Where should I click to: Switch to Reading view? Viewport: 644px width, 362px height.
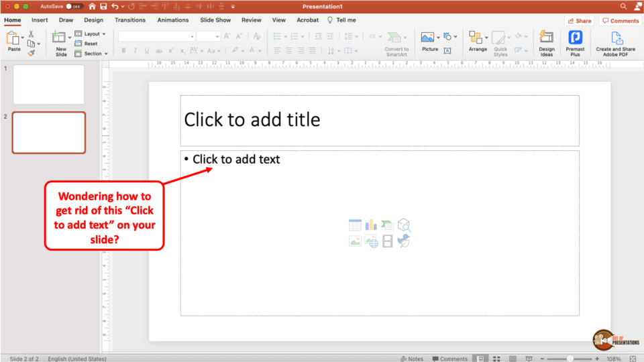513,359
